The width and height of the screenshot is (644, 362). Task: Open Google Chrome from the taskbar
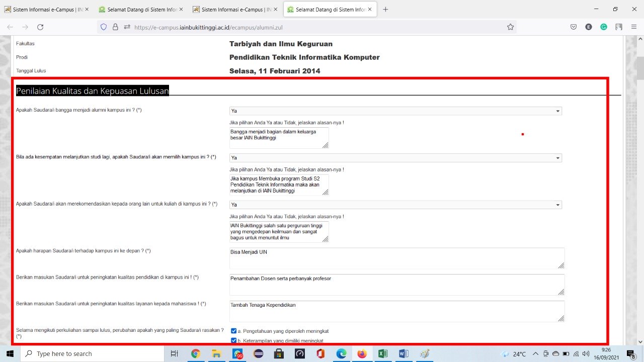[196, 353]
